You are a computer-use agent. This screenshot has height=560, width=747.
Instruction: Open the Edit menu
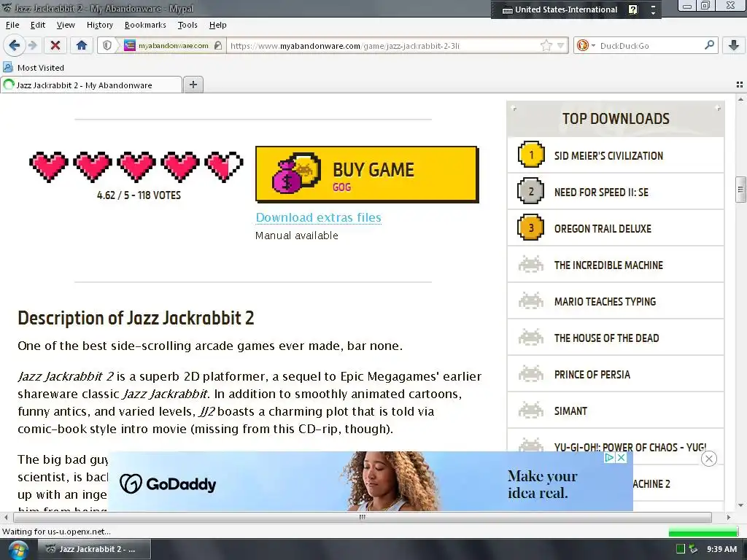click(x=38, y=25)
